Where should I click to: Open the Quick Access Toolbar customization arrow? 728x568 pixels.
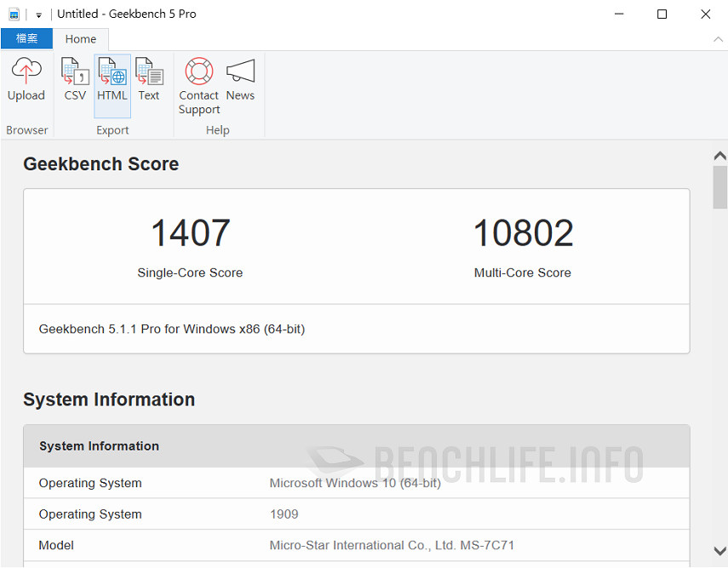pyautogui.click(x=37, y=14)
